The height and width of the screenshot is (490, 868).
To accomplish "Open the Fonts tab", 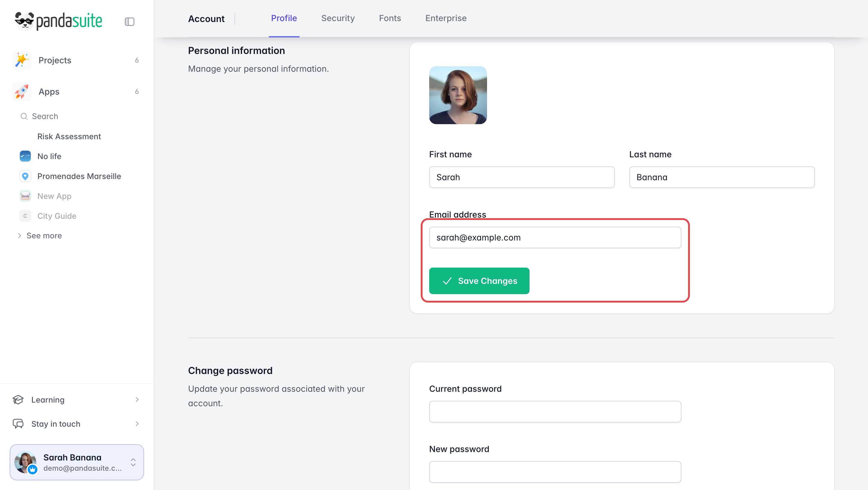I will [390, 18].
